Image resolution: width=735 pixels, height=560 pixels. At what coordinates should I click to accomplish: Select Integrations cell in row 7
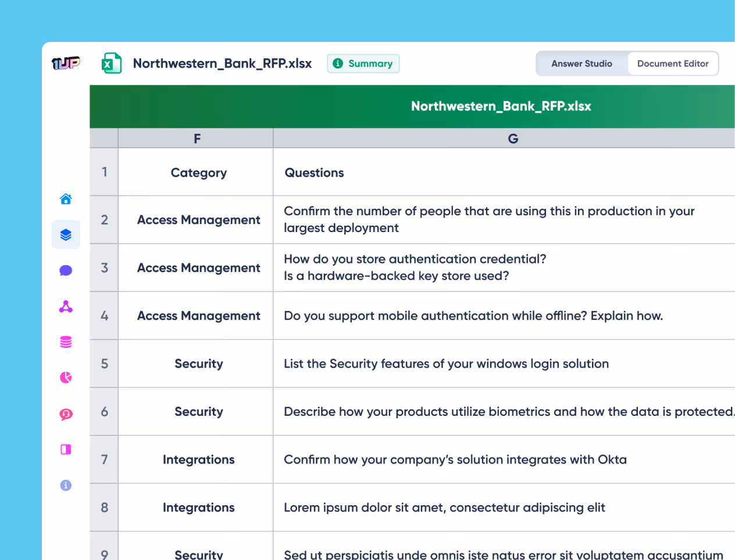(x=196, y=460)
